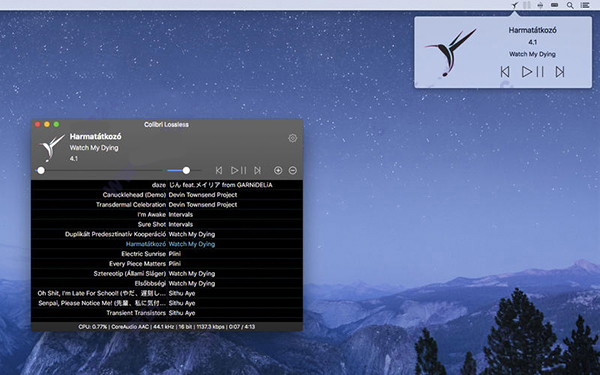Toggle play/pause in the menu bar popup

point(533,72)
